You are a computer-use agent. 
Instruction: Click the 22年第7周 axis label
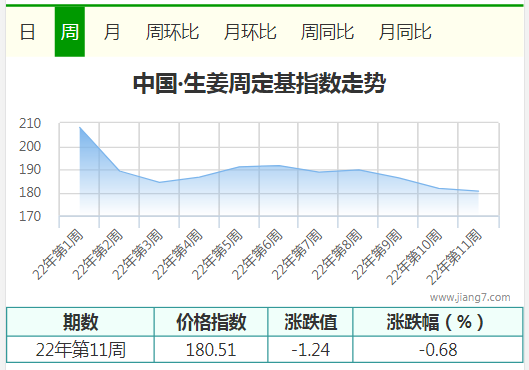coord(297,254)
